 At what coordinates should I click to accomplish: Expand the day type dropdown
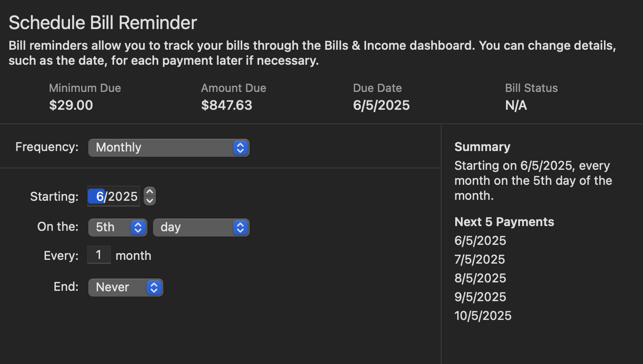pyautogui.click(x=201, y=227)
